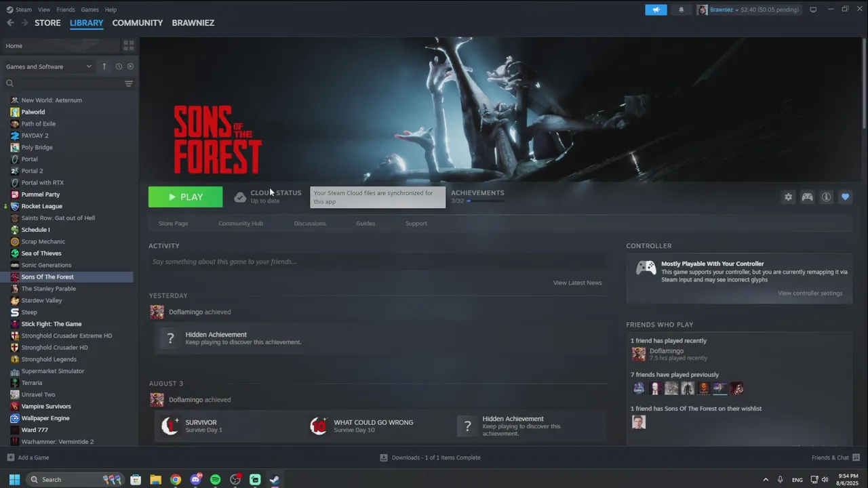Open the notifications bell
Image resolution: width=868 pixels, height=488 pixels.
click(681, 9)
